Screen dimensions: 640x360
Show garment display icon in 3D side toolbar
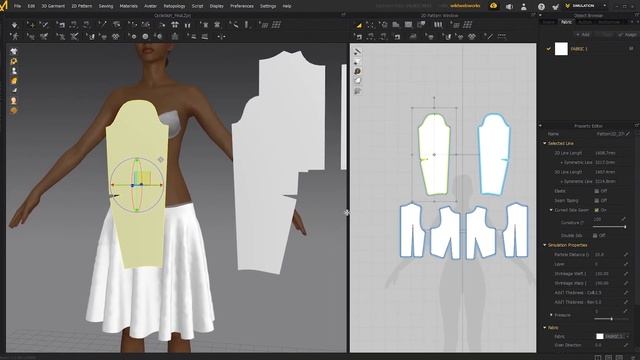click(14, 52)
